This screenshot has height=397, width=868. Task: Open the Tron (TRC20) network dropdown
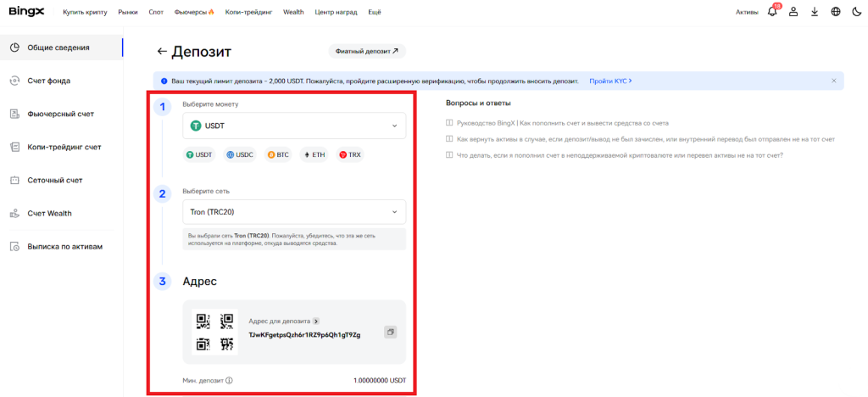tap(294, 211)
